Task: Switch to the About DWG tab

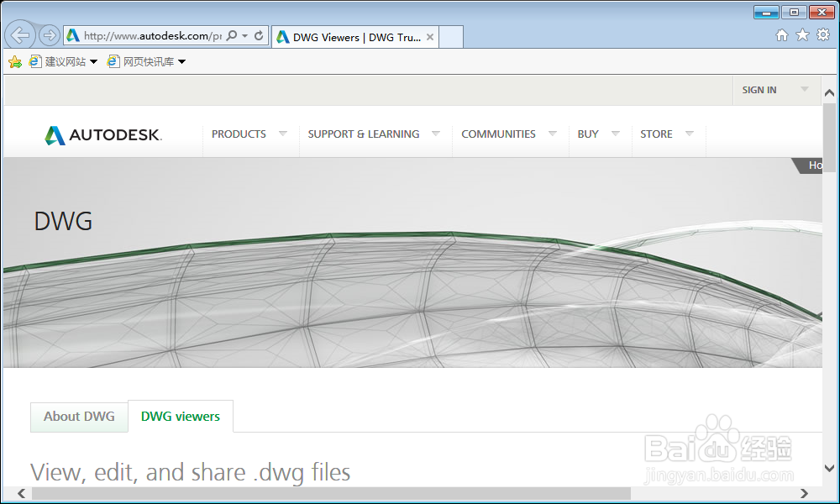Action: [79, 417]
